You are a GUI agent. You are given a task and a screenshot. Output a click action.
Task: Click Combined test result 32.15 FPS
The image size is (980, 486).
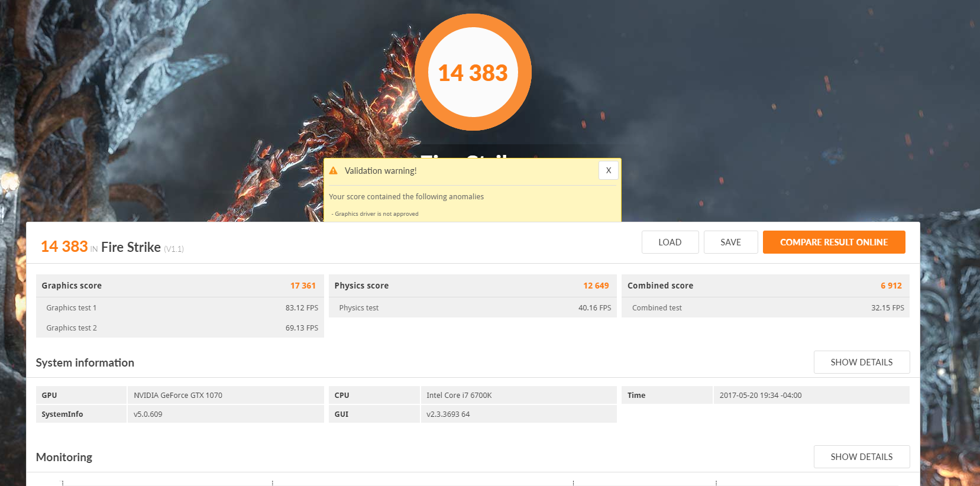click(888, 308)
